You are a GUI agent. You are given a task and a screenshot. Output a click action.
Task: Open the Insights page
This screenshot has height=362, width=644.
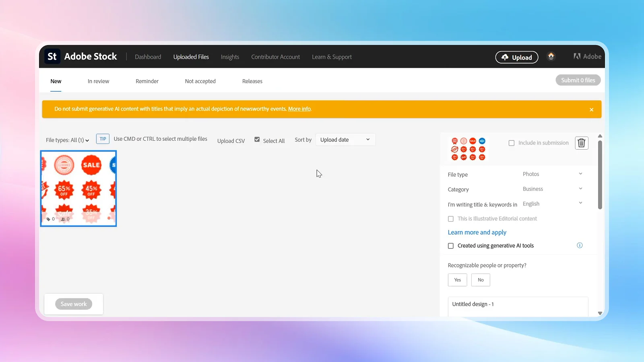[x=230, y=57]
